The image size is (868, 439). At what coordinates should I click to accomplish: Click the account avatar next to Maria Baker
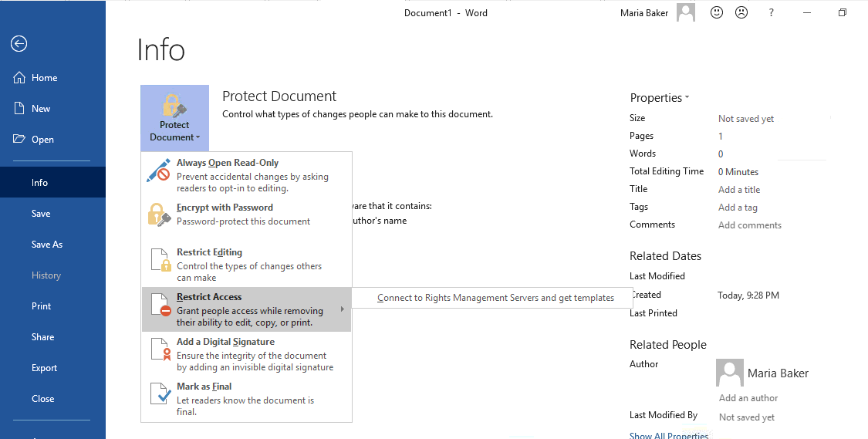686,13
